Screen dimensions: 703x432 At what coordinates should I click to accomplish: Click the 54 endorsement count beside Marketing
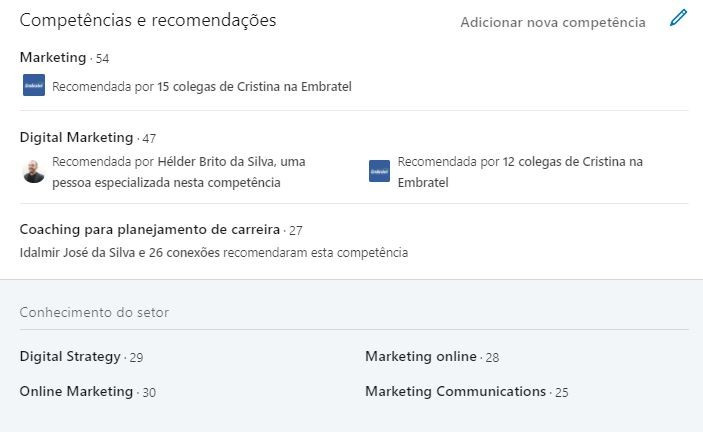(x=102, y=59)
